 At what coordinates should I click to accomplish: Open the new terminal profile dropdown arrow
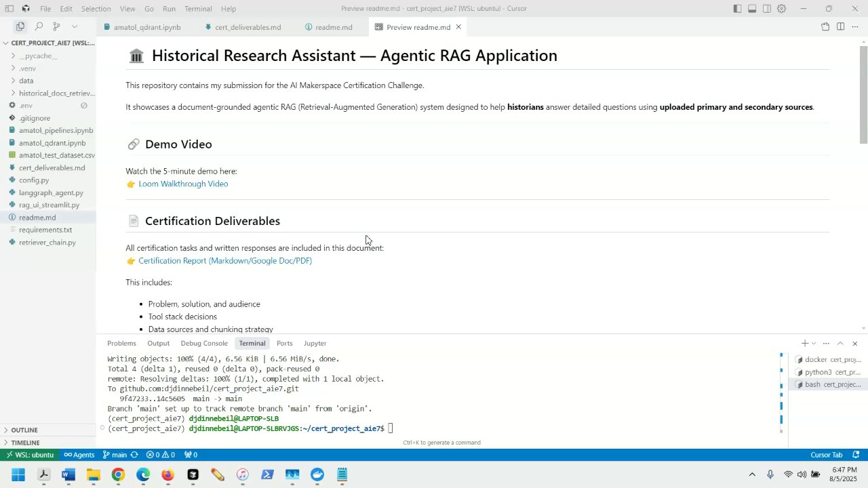point(814,344)
